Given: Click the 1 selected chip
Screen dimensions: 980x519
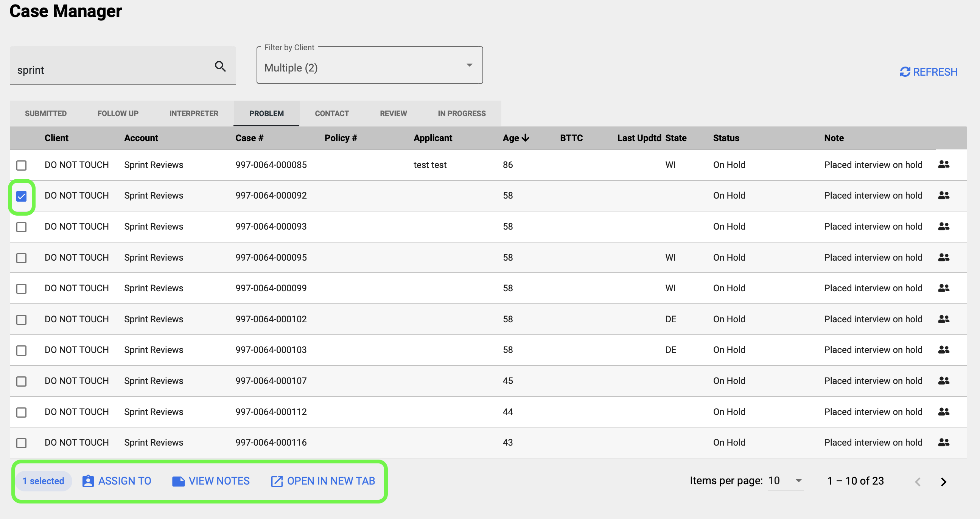Looking at the screenshot, I should [x=43, y=481].
